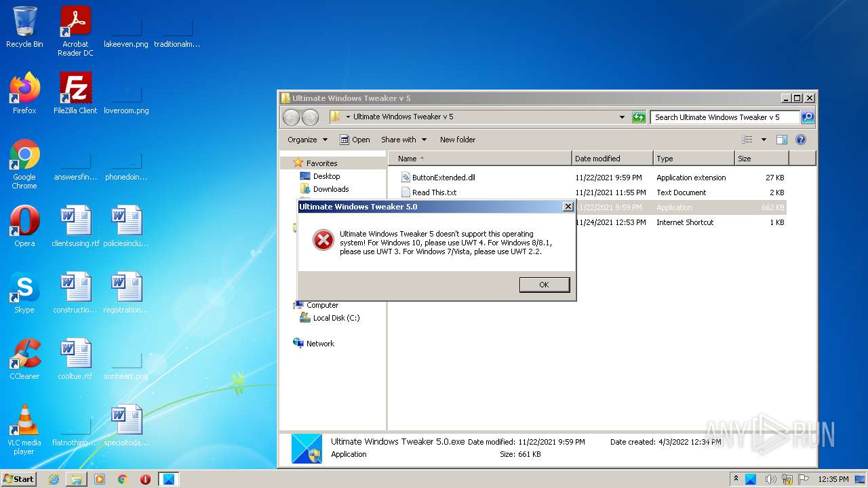Close the Ultimate Windows Tweaker 5.0 dialog
The width and height of the screenshot is (868, 488).
point(568,207)
